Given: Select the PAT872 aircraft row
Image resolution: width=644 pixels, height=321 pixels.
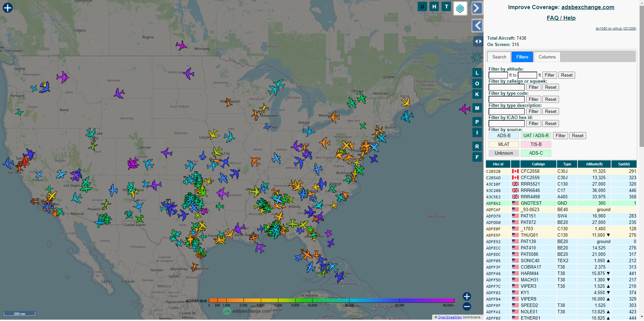Looking at the screenshot, I should [561, 222].
